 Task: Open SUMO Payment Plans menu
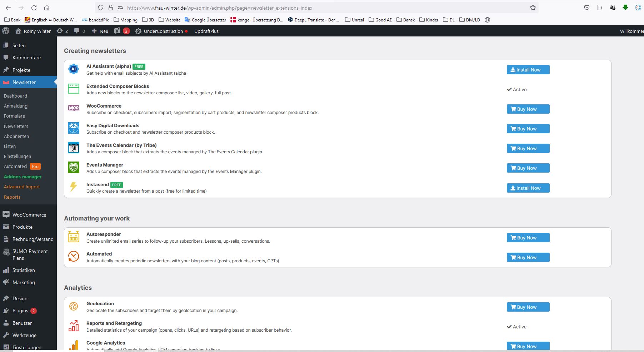point(28,254)
